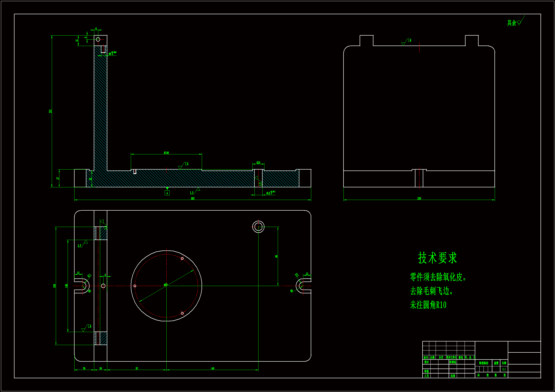The image size is (555, 392).
Task: Click the datum A marker box
Action: point(167,193)
